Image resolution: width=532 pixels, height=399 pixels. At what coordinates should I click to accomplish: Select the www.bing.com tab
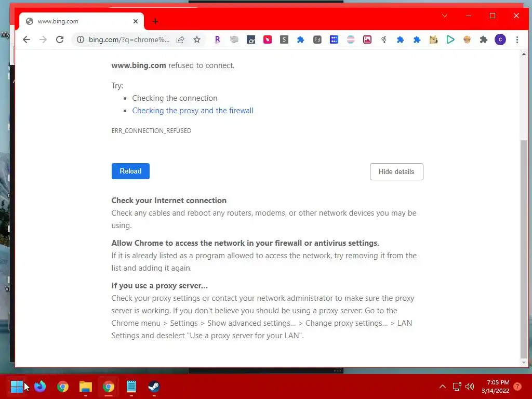coord(82,21)
